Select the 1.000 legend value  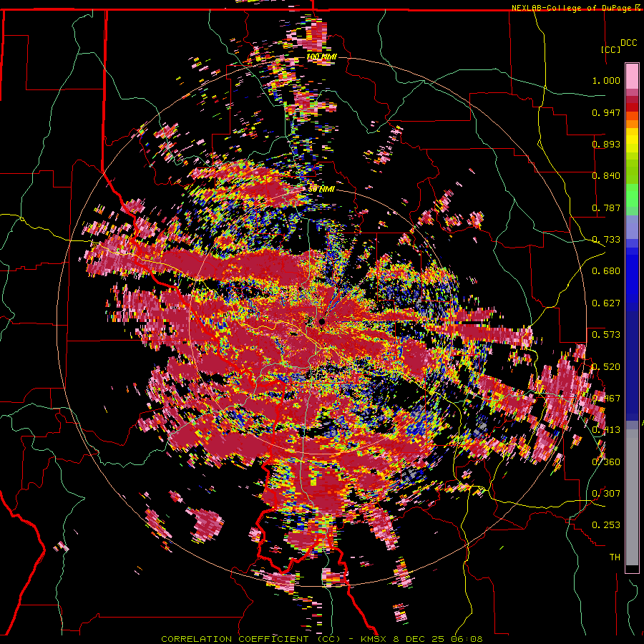point(606,80)
